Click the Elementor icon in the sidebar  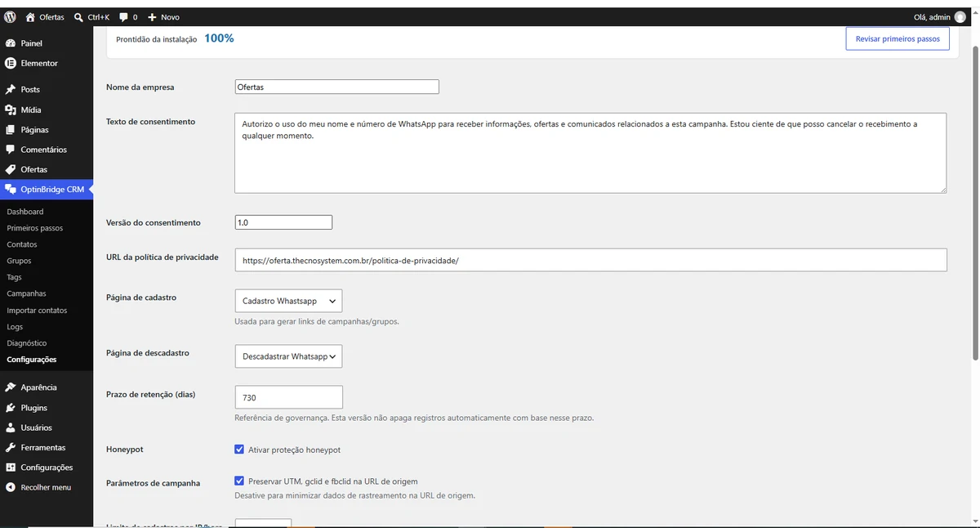pos(11,63)
